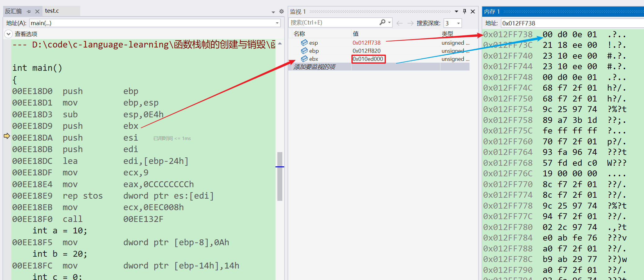Switch to the test.c tab
This screenshot has width=644, height=280.
click(52, 11)
